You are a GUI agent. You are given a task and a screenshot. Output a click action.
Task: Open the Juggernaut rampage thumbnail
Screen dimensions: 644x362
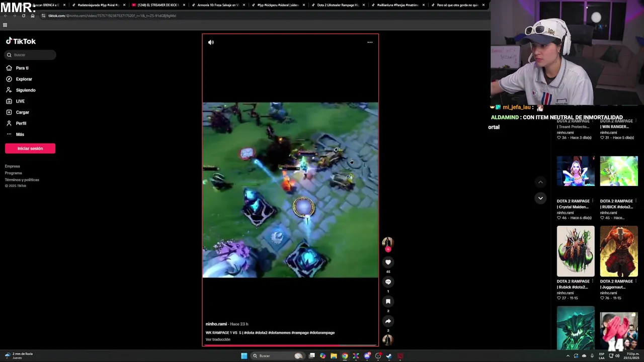point(619,251)
